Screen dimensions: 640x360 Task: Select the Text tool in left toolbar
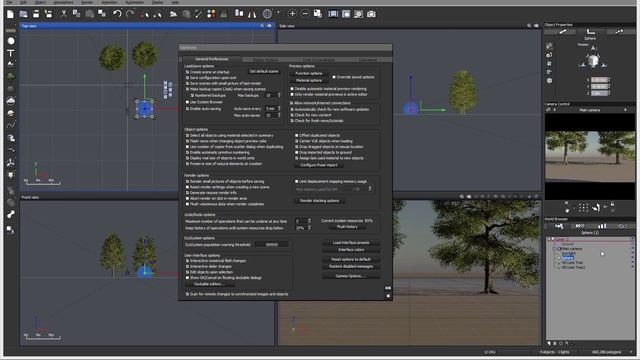(x=11, y=53)
